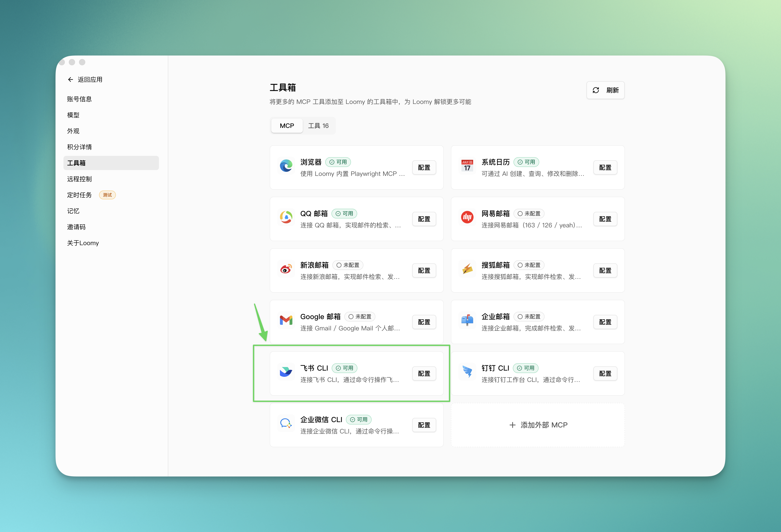Click the 新浪邮箱 Sina icon
Screen dimensions: 781x532
click(286, 268)
